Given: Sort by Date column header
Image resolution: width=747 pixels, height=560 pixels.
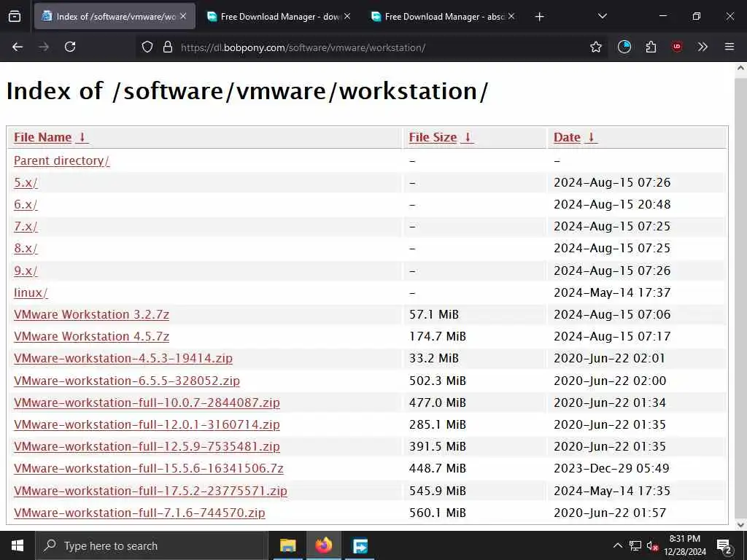Looking at the screenshot, I should coord(567,137).
